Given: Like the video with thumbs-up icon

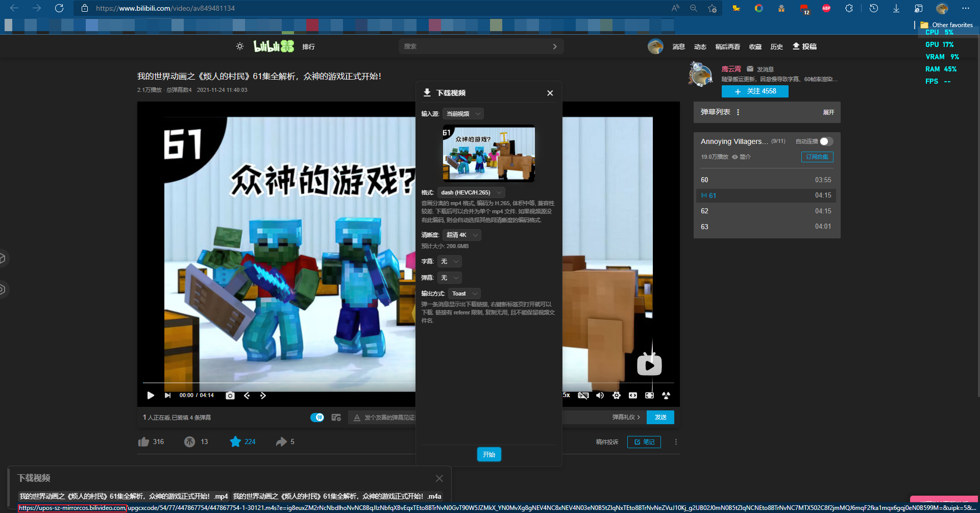Looking at the screenshot, I should pyautogui.click(x=143, y=442).
